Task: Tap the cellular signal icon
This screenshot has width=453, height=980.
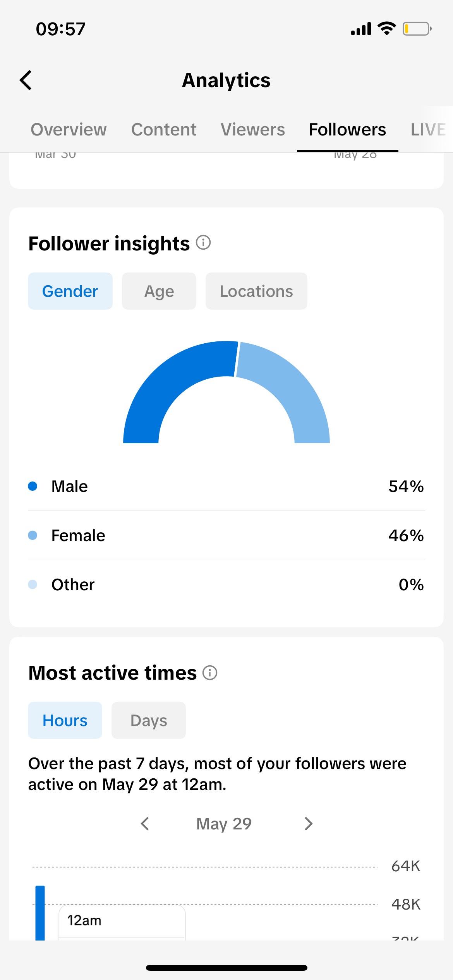Action: (361, 29)
